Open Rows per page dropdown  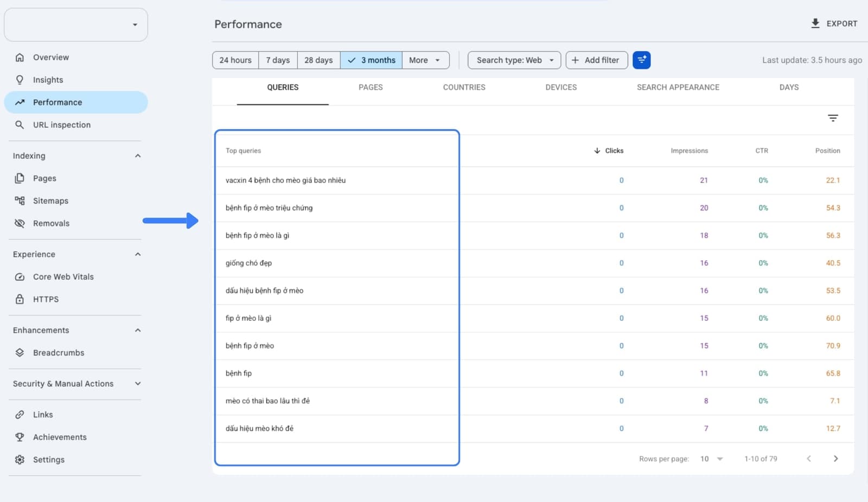[711, 459]
